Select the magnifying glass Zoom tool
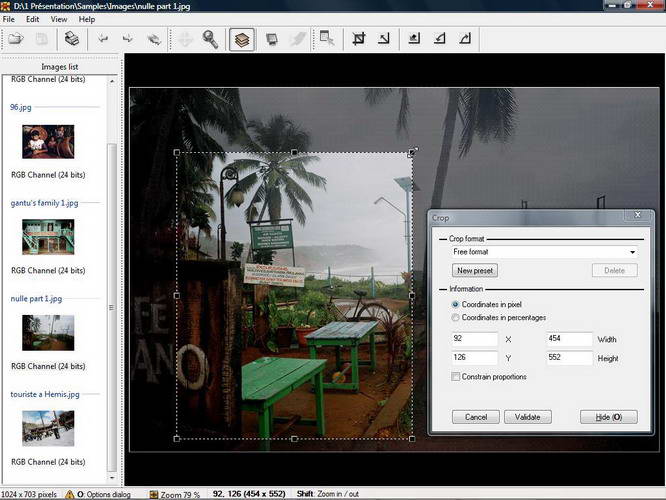Viewport: 666px width, 500px height. click(x=210, y=39)
